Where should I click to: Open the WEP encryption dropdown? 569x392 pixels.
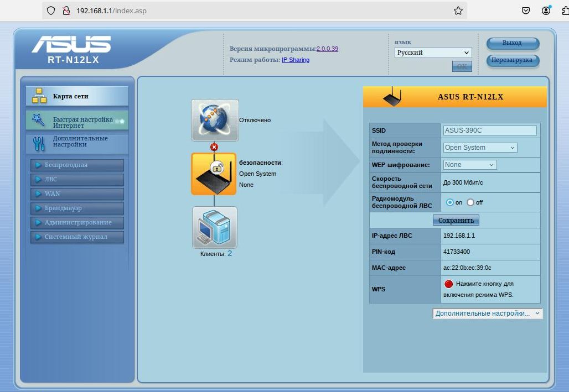click(469, 165)
